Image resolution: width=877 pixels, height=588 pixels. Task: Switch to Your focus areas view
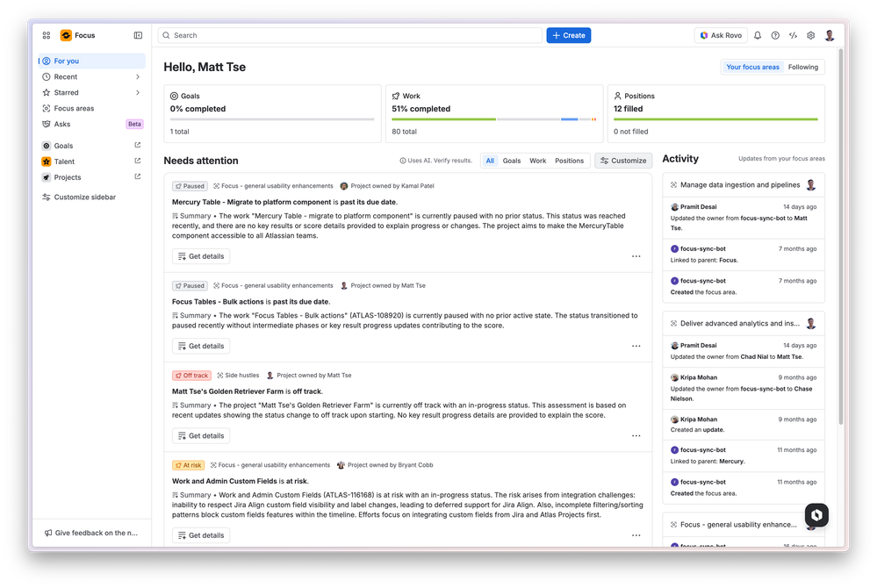coord(752,67)
